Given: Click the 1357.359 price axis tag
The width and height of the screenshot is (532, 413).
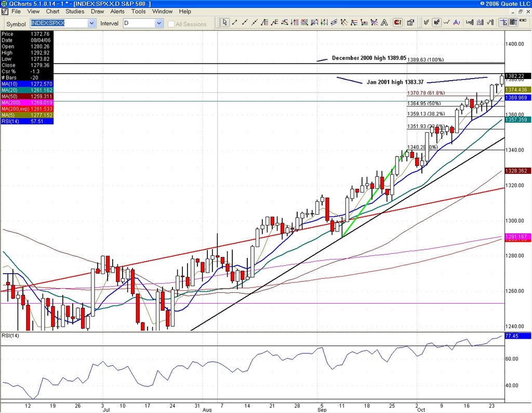Looking at the screenshot, I should [518, 120].
